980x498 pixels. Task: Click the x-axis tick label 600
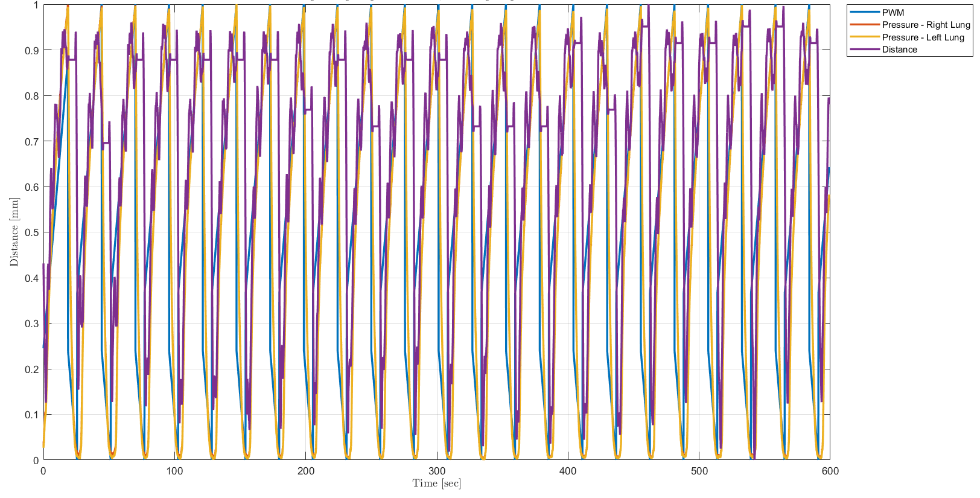[830, 471]
